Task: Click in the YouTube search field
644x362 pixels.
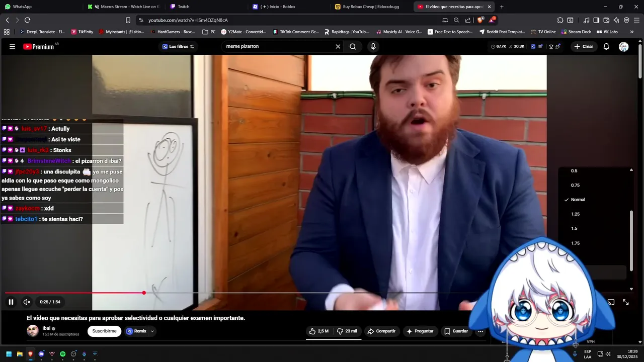Action: [279, 46]
